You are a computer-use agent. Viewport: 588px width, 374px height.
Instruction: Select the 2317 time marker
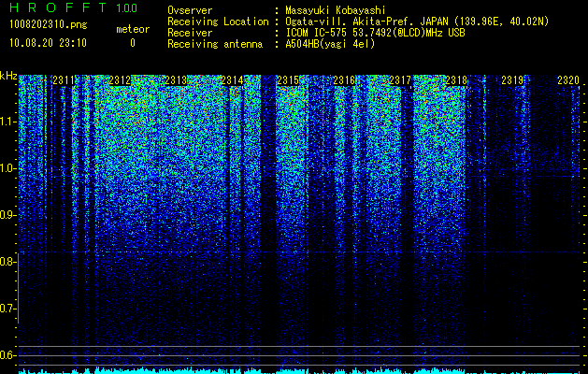[400, 80]
